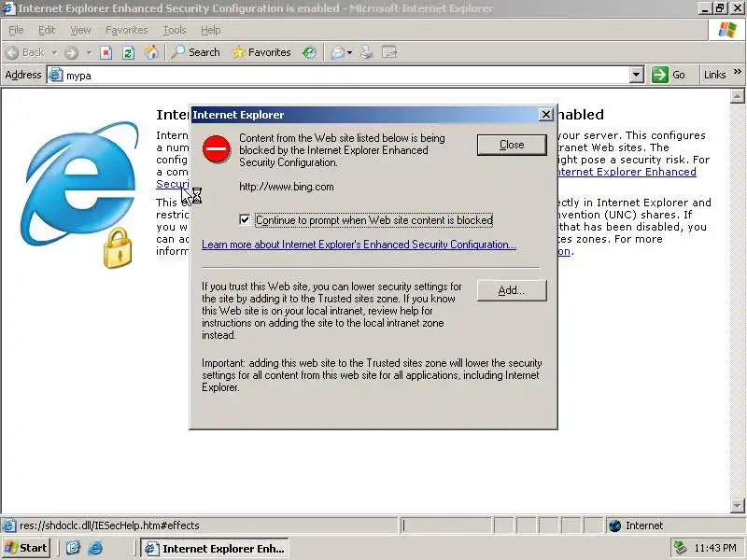This screenshot has width=747, height=560.
Task: Open Learn more about Enhanced Security link
Action: point(359,245)
